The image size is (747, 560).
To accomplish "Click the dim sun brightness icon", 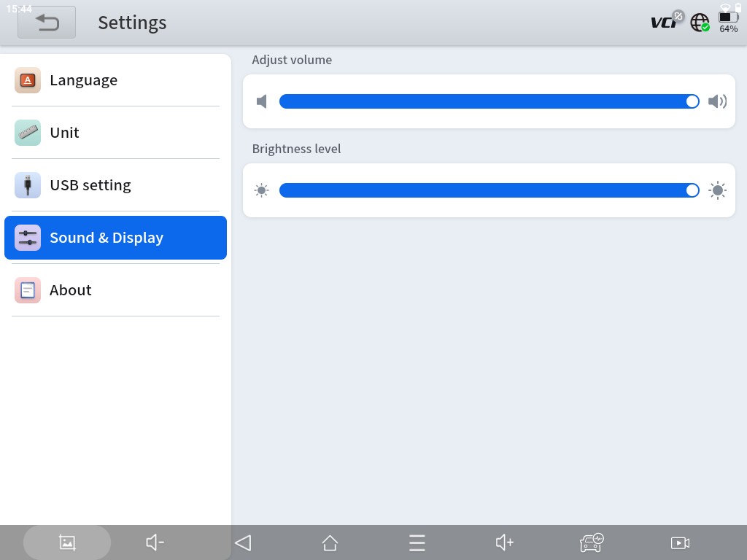I will click(x=262, y=190).
